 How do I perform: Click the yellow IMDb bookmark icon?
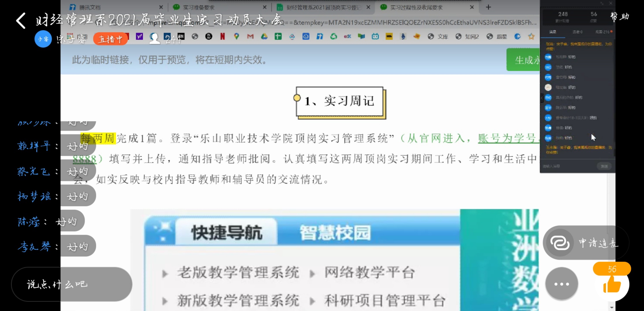(389, 36)
